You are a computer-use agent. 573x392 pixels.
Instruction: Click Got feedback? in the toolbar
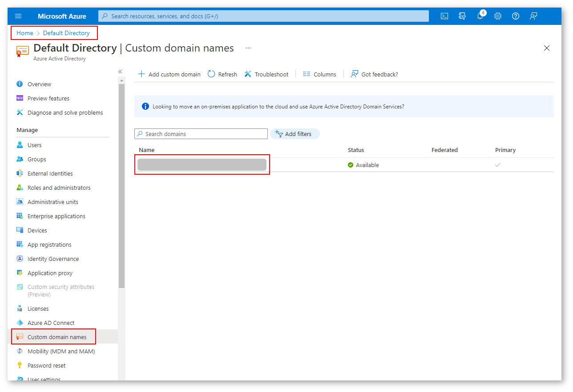coord(374,74)
